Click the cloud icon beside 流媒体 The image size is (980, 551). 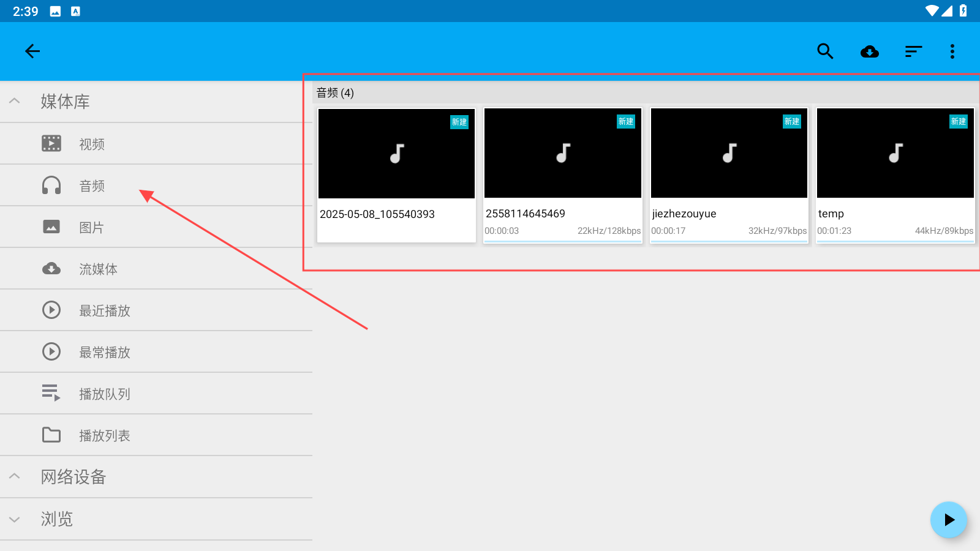tap(51, 268)
